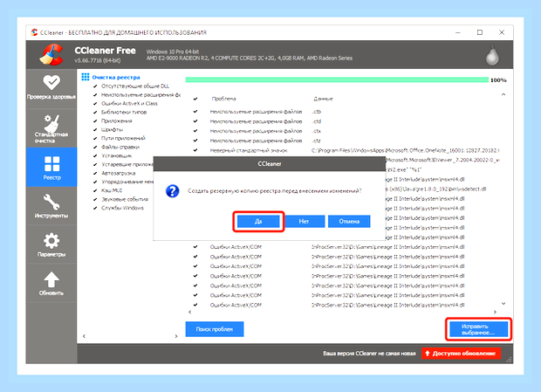
Task: Sort results by the Данные column header
Action: (323, 99)
